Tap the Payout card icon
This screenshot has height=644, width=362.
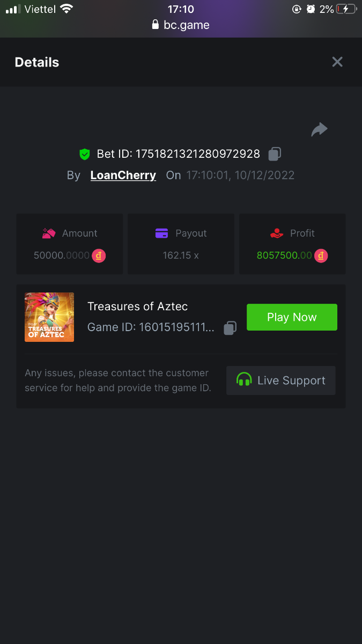tap(161, 233)
